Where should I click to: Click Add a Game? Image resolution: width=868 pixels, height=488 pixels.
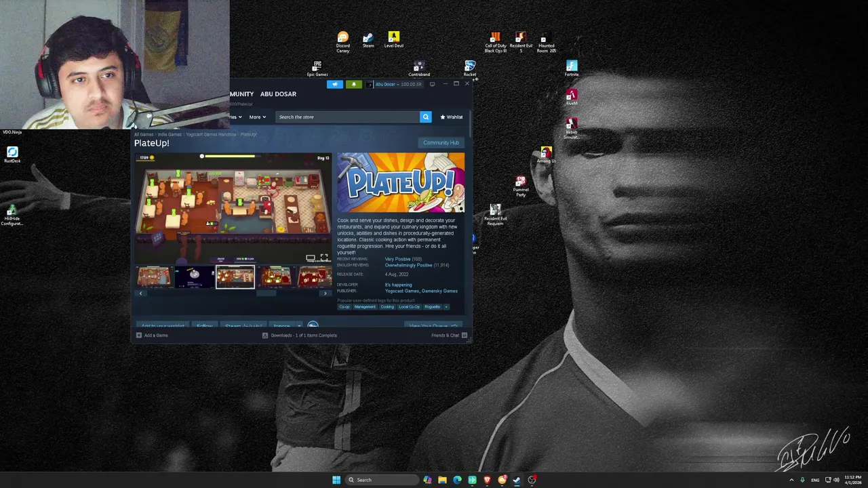(152, 335)
